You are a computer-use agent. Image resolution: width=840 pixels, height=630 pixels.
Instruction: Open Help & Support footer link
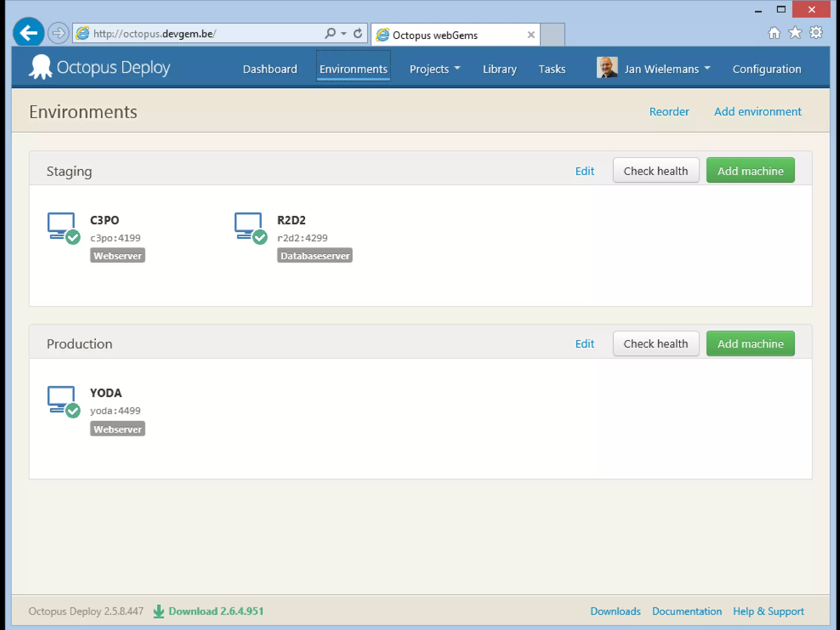point(768,611)
